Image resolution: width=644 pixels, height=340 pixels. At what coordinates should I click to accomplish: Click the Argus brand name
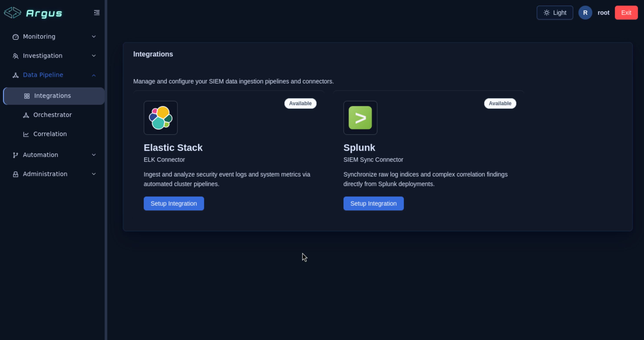click(44, 13)
